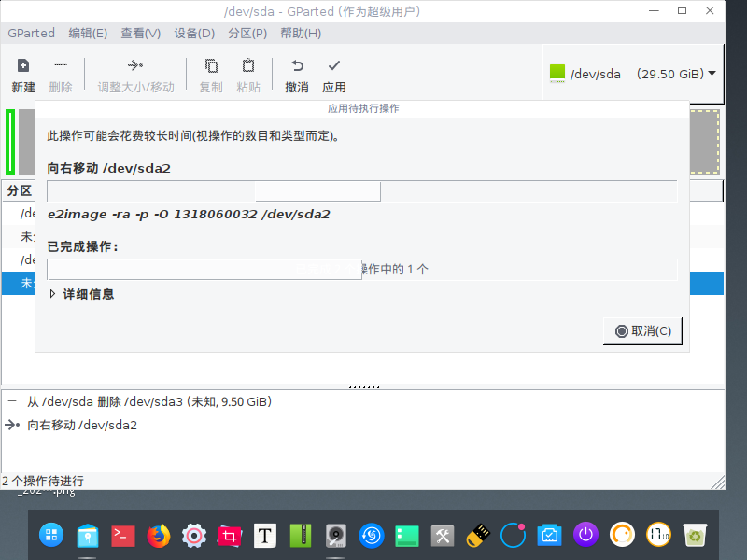This screenshot has width=747, height=560.
Task: Click the Paste (粘贴) toolbar icon
Action: 248,65
